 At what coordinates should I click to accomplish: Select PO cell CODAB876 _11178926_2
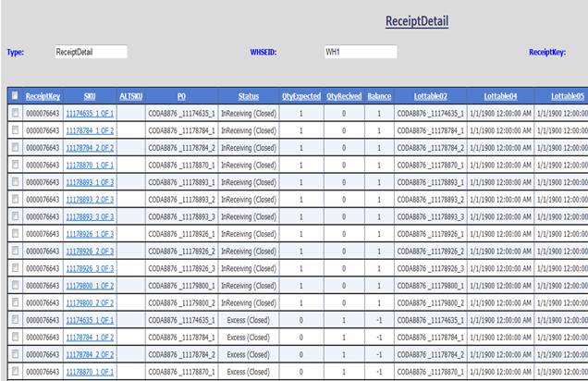tap(181, 252)
